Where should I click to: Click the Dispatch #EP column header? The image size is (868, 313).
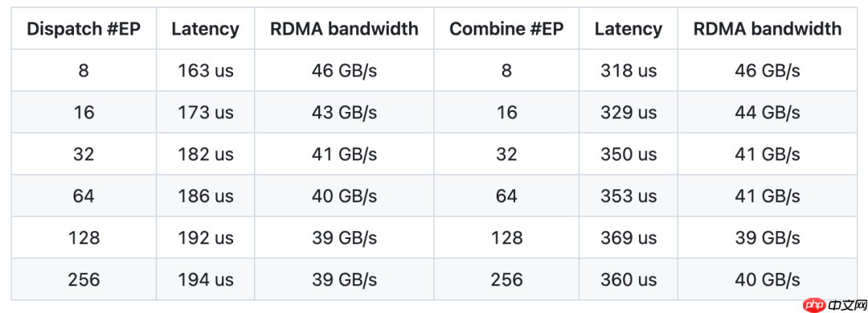click(84, 29)
